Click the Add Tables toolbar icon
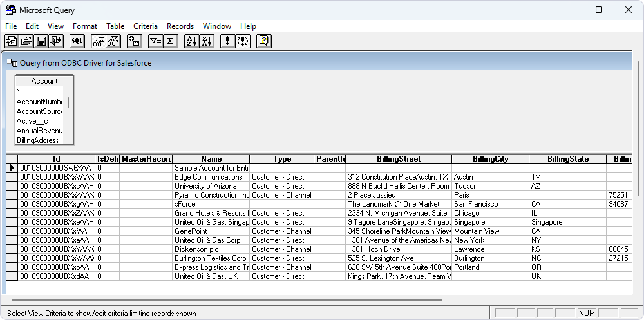 click(x=135, y=41)
